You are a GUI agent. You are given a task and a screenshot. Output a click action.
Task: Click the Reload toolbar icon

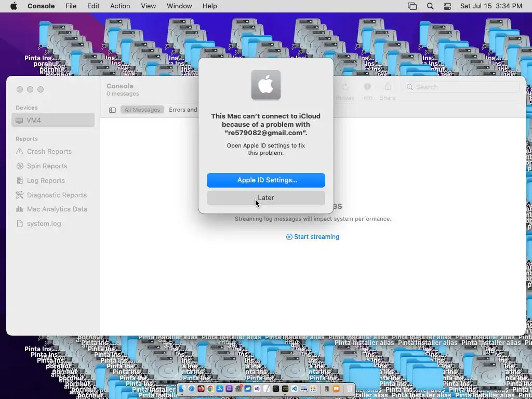(x=345, y=87)
